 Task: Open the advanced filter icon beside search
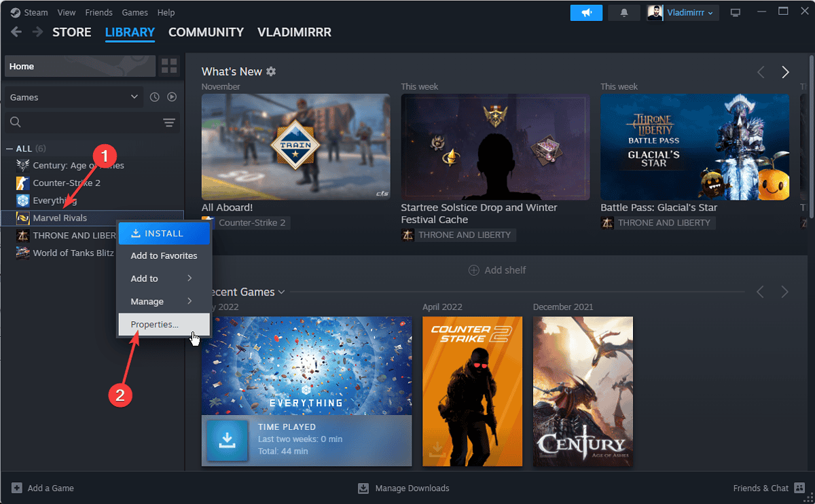click(x=169, y=122)
